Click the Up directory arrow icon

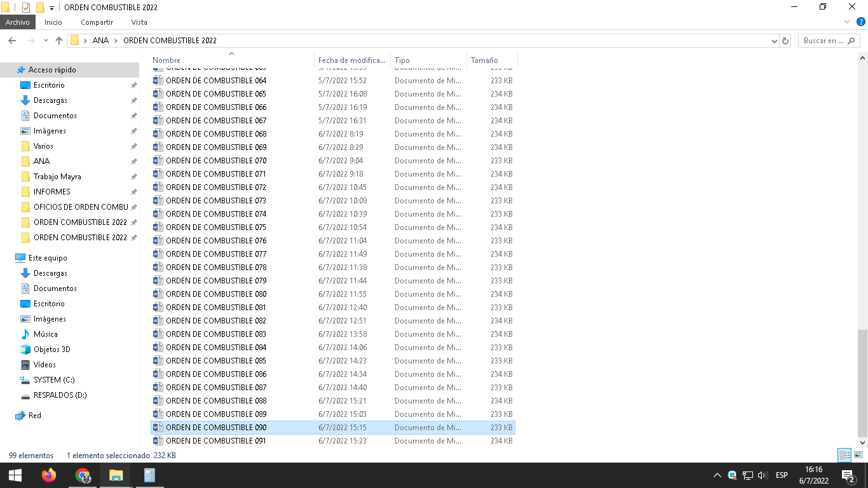tap(59, 41)
